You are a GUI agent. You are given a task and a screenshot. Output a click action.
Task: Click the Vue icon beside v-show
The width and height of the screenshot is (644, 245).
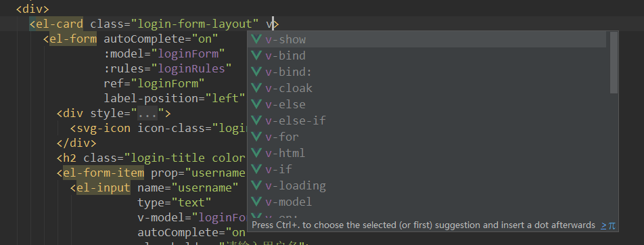256,39
